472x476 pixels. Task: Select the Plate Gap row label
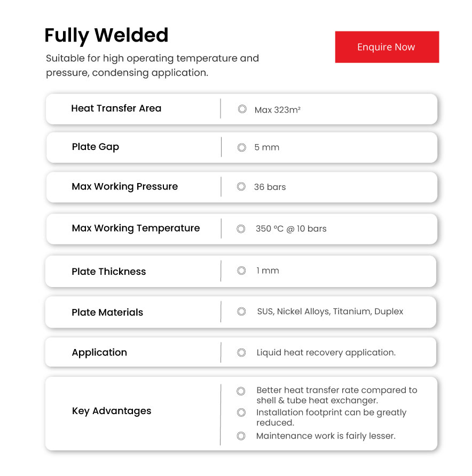coord(95,147)
